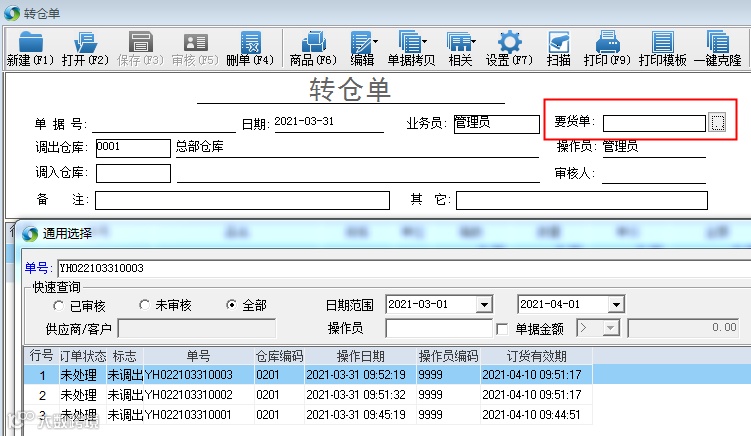Open the 单据金额 comparison operator dropdown
Screen dimensions: 751x436
point(610,328)
